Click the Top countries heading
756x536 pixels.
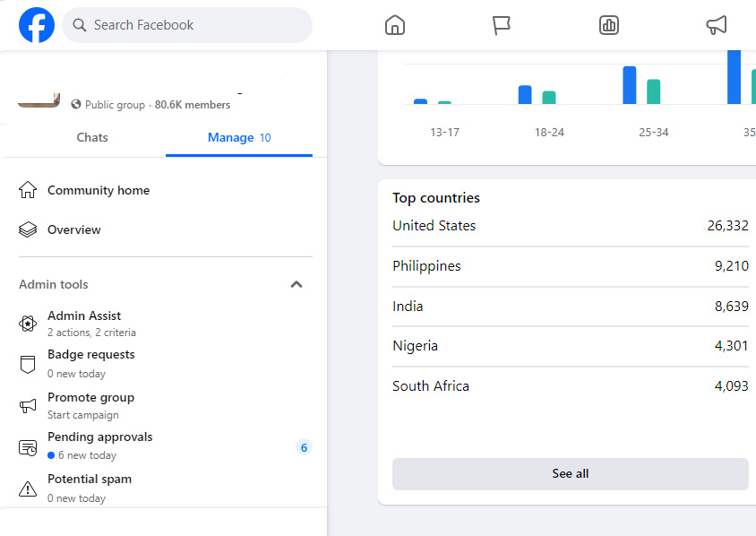pos(436,198)
